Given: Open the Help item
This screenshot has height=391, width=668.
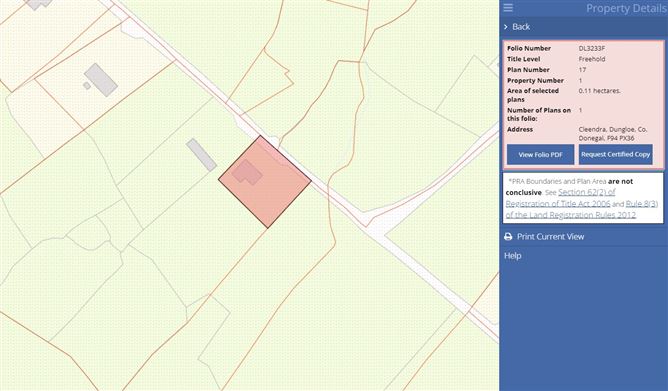Looking at the screenshot, I should (513, 256).
